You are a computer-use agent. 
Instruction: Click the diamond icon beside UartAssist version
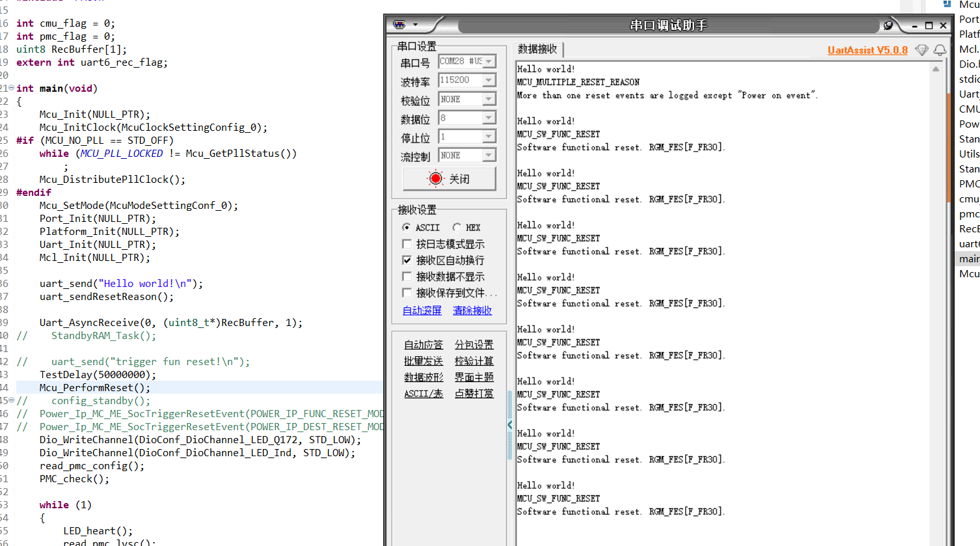pyautogui.click(x=921, y=50)
